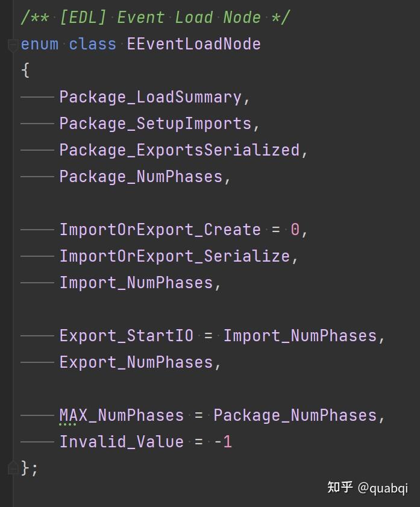
Task: Click the 0 value after ImportOrExport_Create
Action: point(295,230)
